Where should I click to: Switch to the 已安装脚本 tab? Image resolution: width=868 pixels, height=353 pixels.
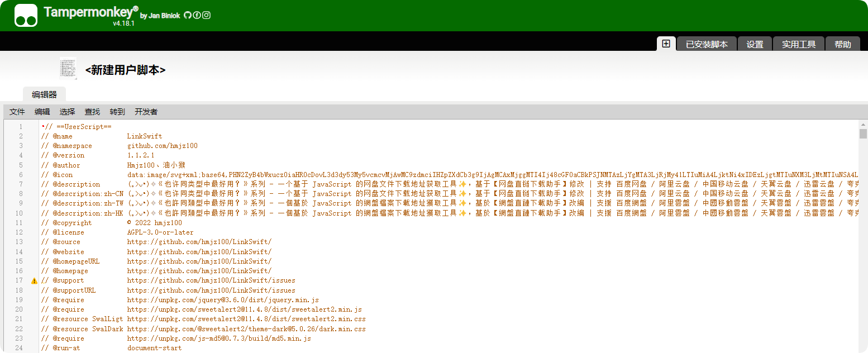(x=707, y=44)
